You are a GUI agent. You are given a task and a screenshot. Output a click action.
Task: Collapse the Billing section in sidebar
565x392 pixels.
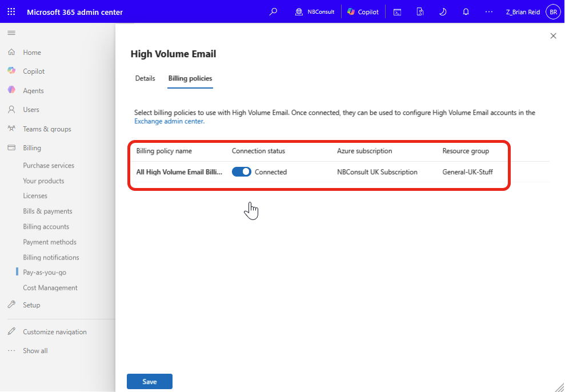coord(32,148)
